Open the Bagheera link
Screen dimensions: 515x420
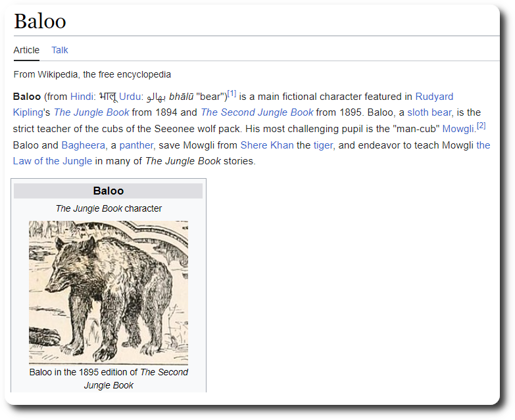click(84, 145)
